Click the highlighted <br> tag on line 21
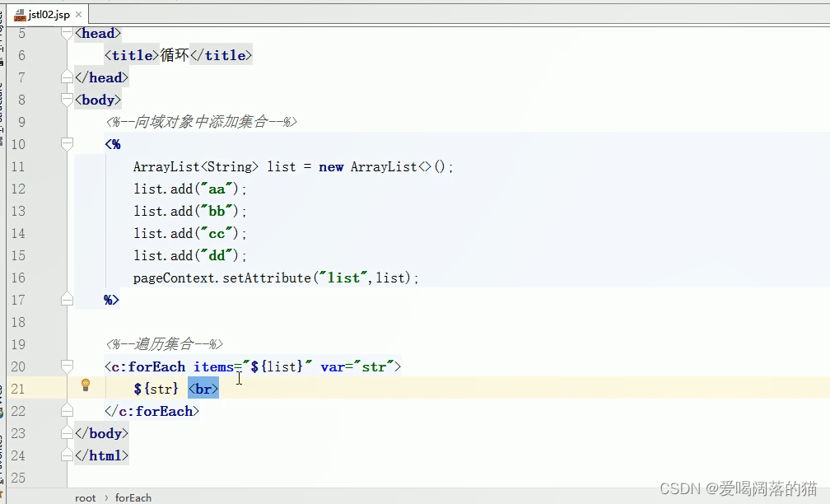The width and height of the screenshot is (830, 504). click(203, 389)
